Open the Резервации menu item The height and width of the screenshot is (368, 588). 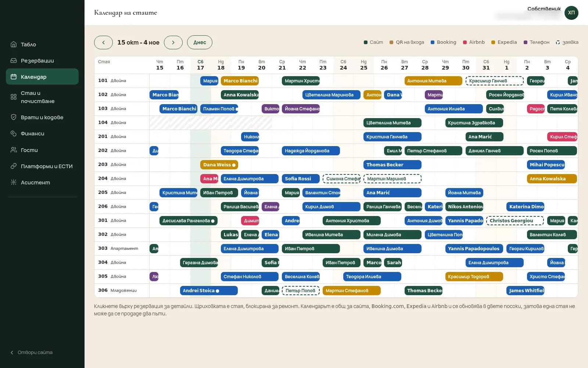pos(42,61)
